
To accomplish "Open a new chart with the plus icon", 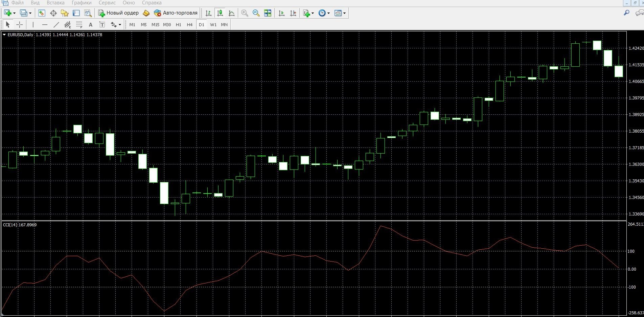I will coord(8,13).
